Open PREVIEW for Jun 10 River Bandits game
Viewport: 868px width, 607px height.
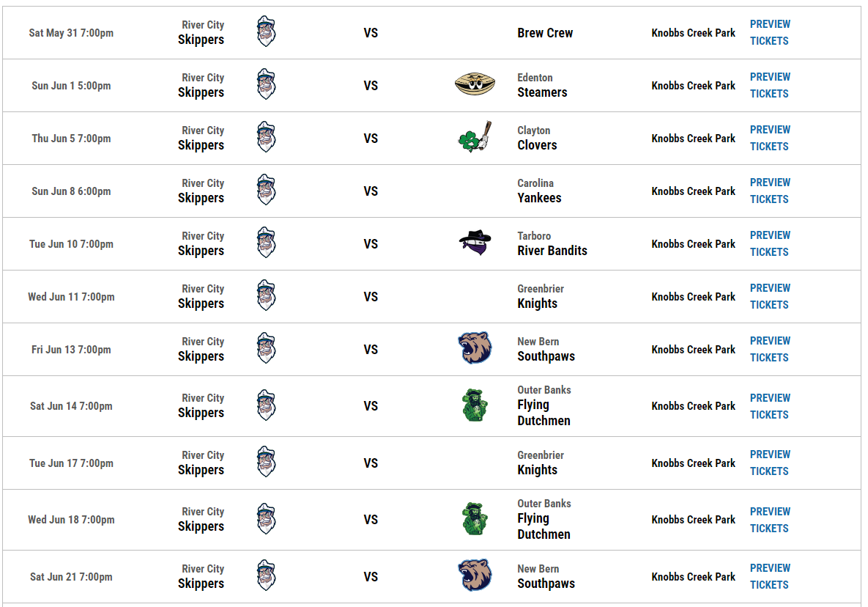pos(770,235)
